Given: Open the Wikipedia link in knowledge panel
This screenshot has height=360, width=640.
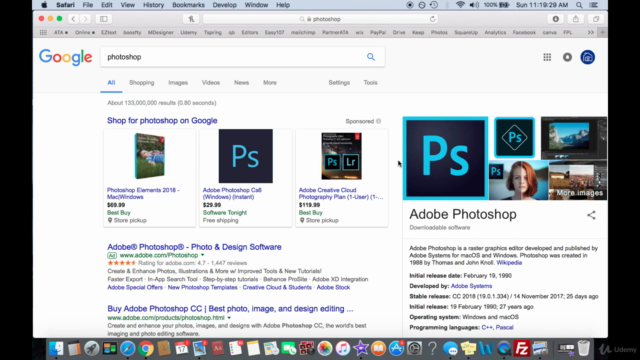Looking at the screenshot, I should tap(509, 262).
